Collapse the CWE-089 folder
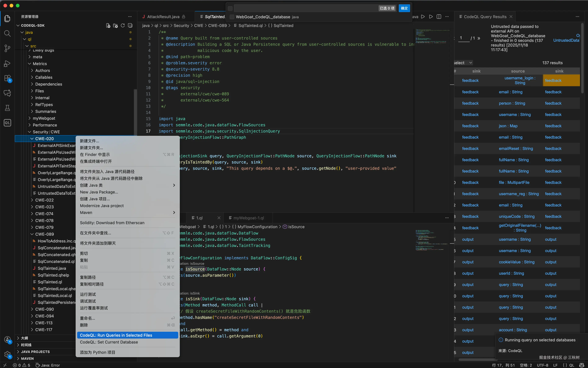The height and width of the screenshot is (368, 588). pyautogui.click(x=44, y=234)
